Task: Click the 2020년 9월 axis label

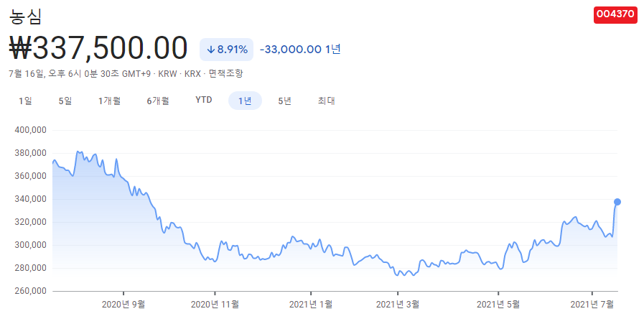Action: point(123,305)
